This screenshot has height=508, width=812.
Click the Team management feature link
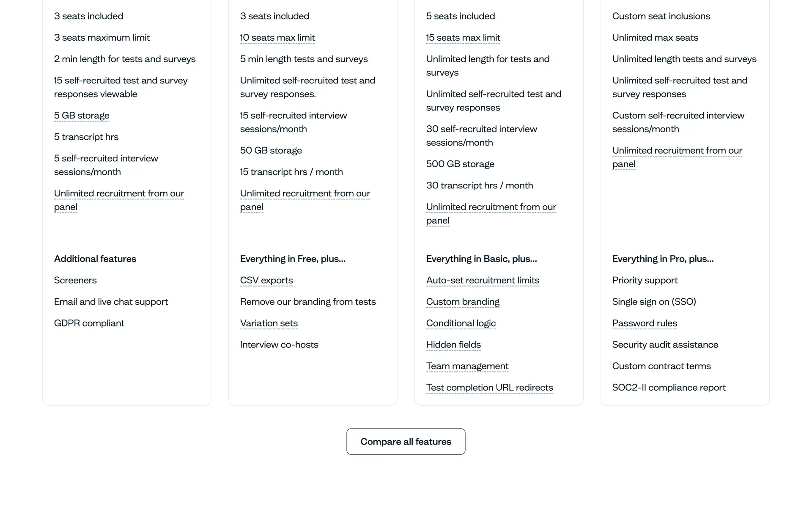tap(467, 366)
